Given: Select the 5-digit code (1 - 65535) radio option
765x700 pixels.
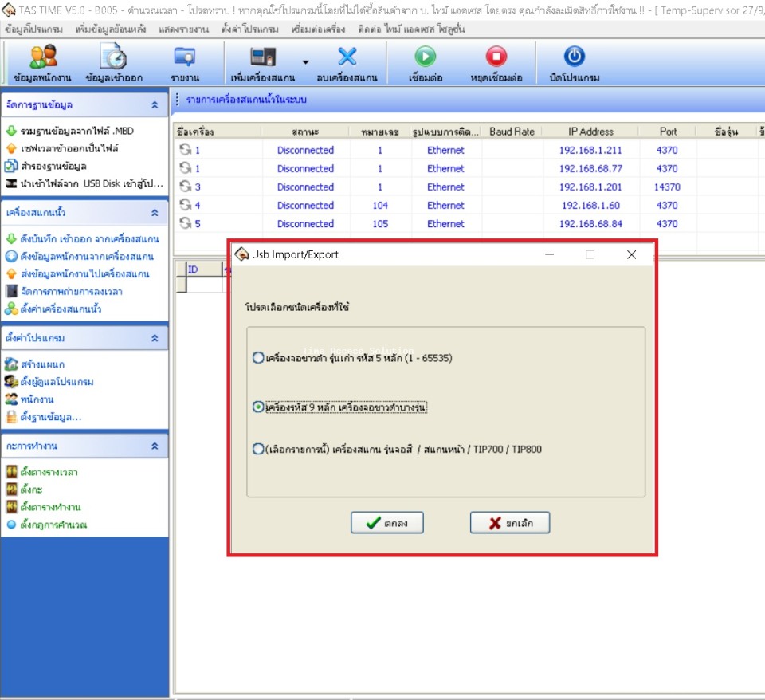Looking at the screenshot, I should (258, 358).
